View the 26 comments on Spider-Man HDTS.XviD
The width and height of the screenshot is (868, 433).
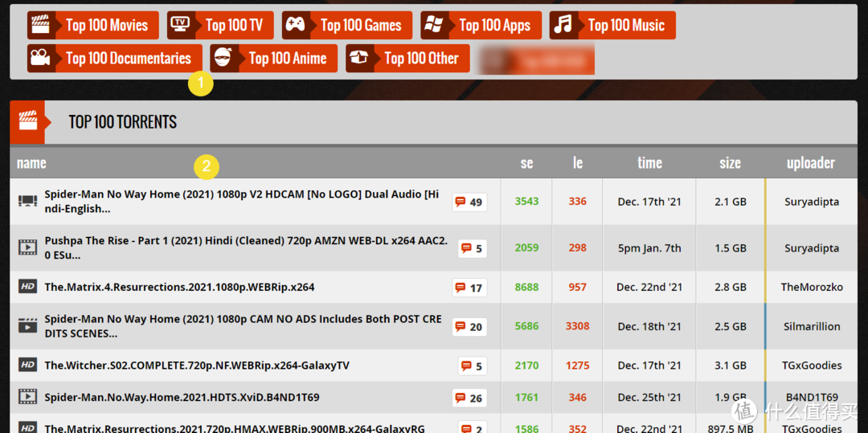point(469,398)
